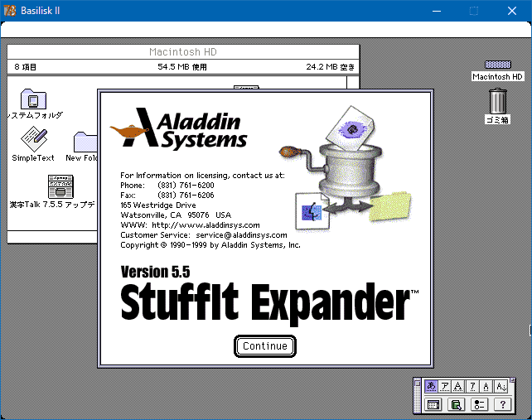The width and height of the screenshot is (532, 420).
Task: Switch to full-width alphanumeric input mode
Action: (458, 386)
